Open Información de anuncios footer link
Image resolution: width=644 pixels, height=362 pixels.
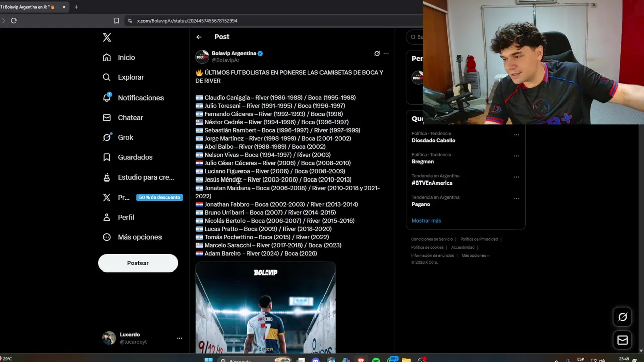[x=432, y=255]
